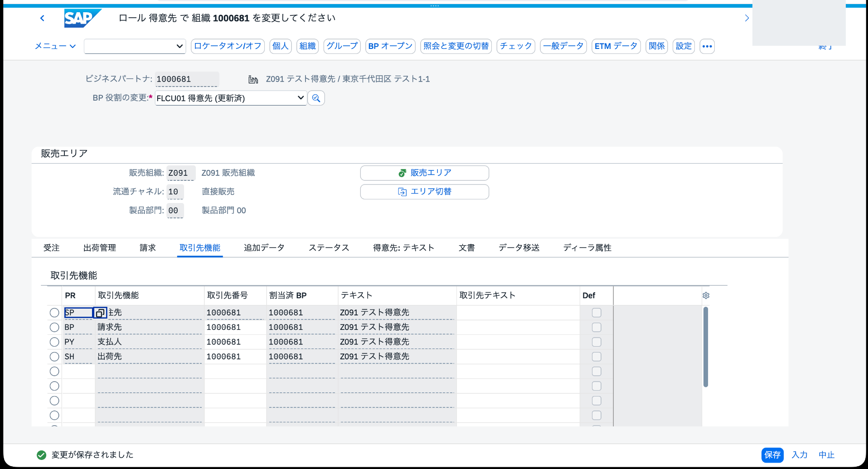868x469 pixels.
Task: Open table settings gear icon
Action: (x=706, y=295)
